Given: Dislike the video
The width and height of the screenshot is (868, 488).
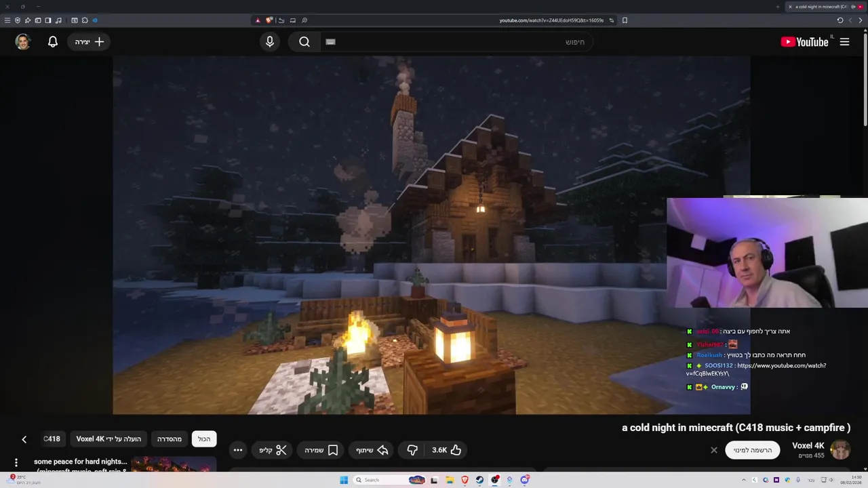Looking at the screenshot, I should coord(412,450).
